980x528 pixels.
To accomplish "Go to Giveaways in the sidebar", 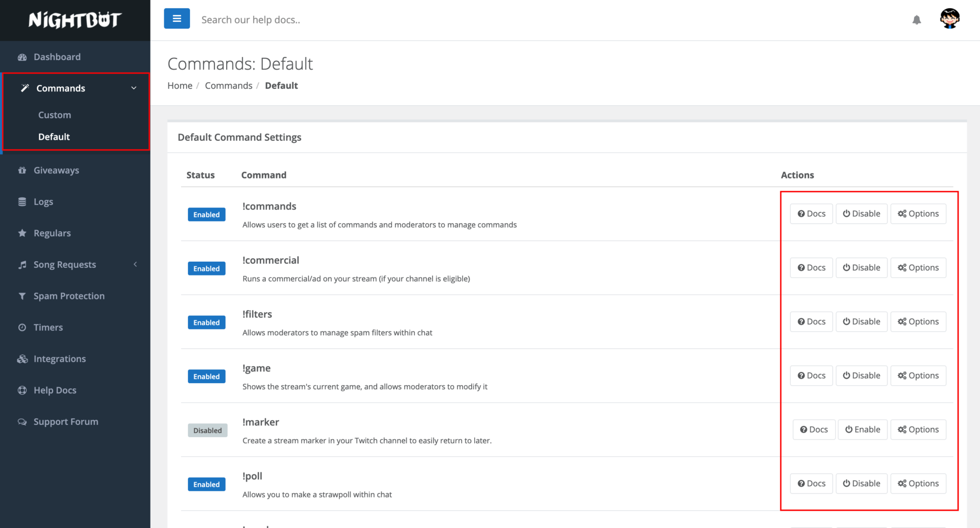I will tap(56, 170).
